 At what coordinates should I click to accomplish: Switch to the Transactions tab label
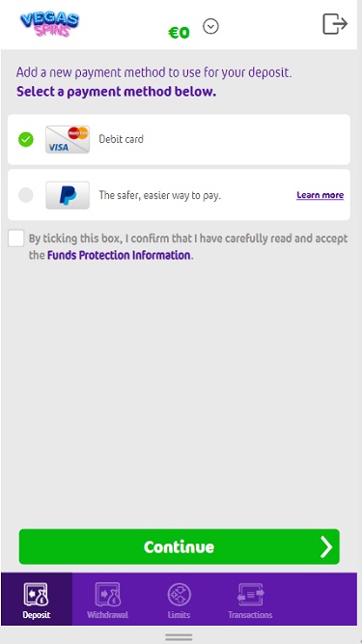250,615
